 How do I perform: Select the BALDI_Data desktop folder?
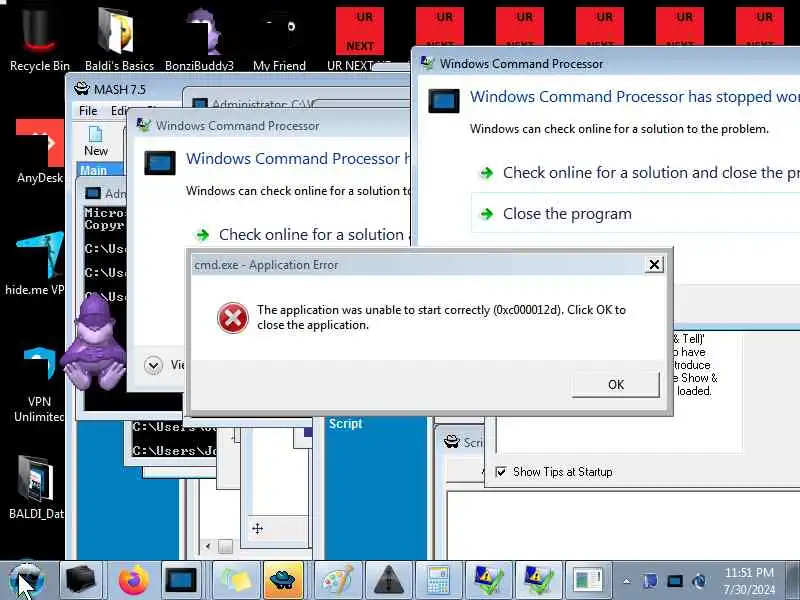coord(36,487)
